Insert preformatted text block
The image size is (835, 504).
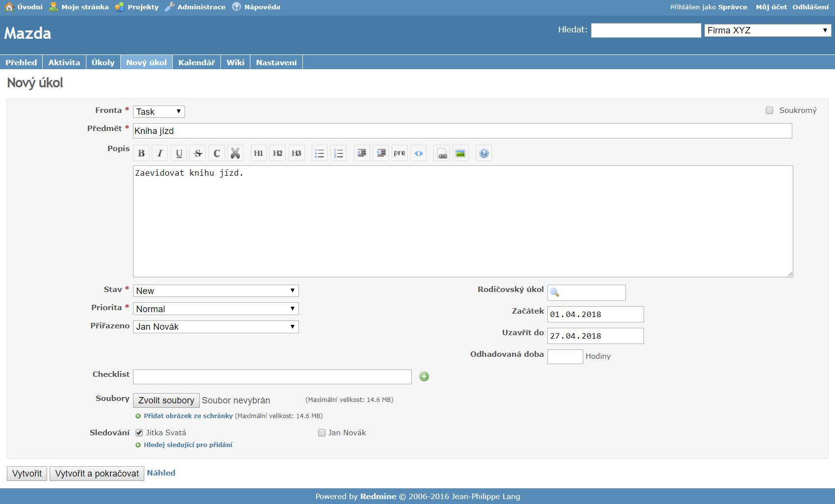(x=400, y=153)
